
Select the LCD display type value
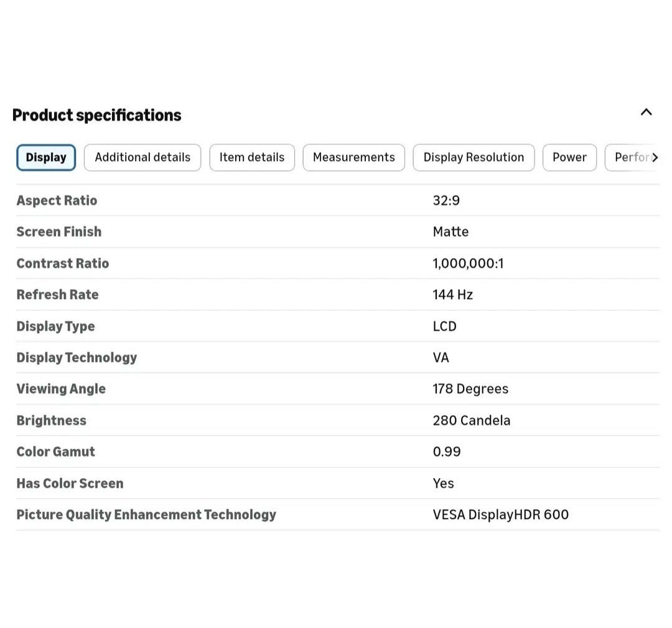444,326
